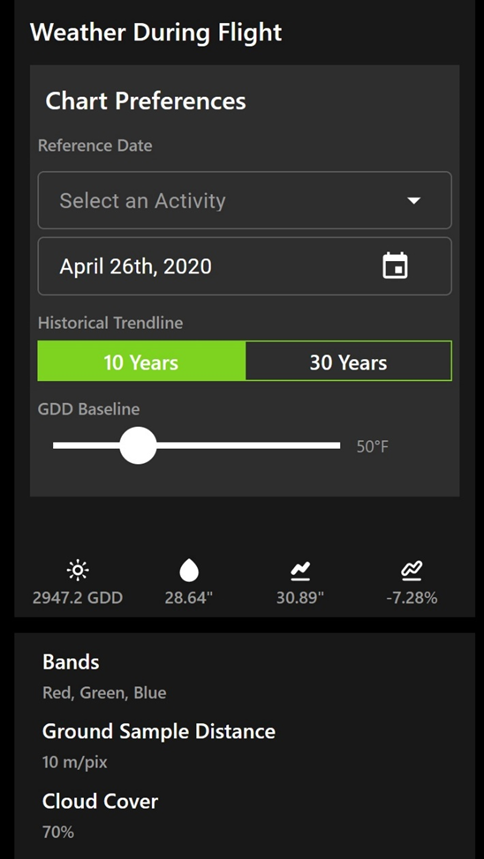Click the 2947.2 GDD value
The height and width of the screenshot is (859, 484).
click(77, 598)
